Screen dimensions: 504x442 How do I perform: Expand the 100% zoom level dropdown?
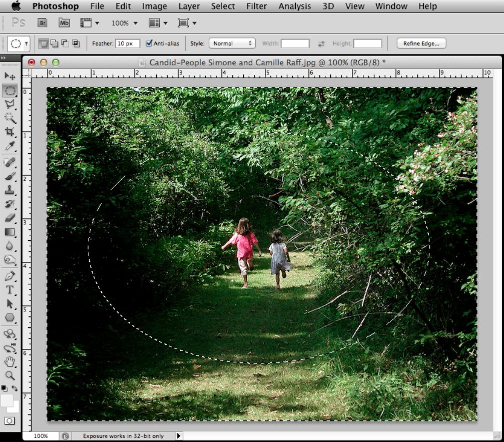[x=125, y=23]
